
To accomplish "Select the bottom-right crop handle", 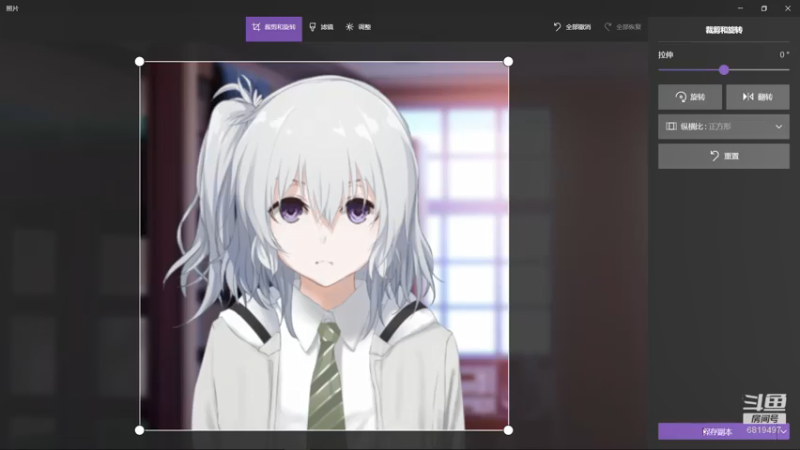I will pyautogui.click(x=508, y=431).
